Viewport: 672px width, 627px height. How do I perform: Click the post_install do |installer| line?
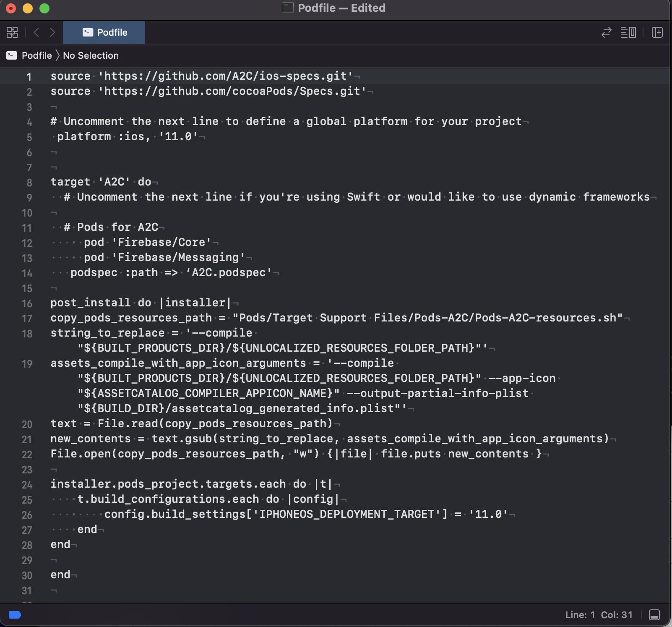tap(141, 303)
